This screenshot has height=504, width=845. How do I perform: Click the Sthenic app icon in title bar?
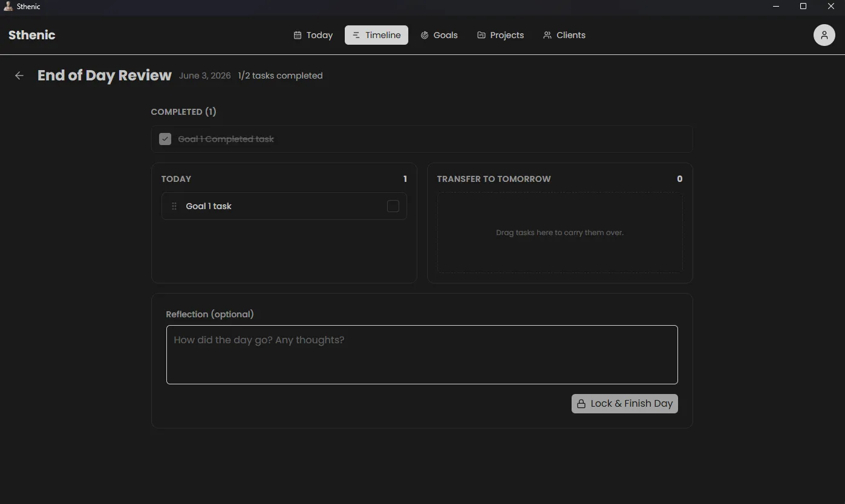point(8,7)
